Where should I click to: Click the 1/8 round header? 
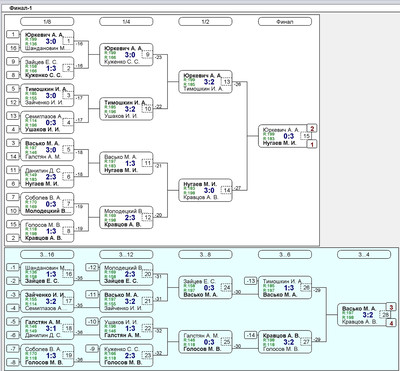pyautogui.click(x=47, y=22)
